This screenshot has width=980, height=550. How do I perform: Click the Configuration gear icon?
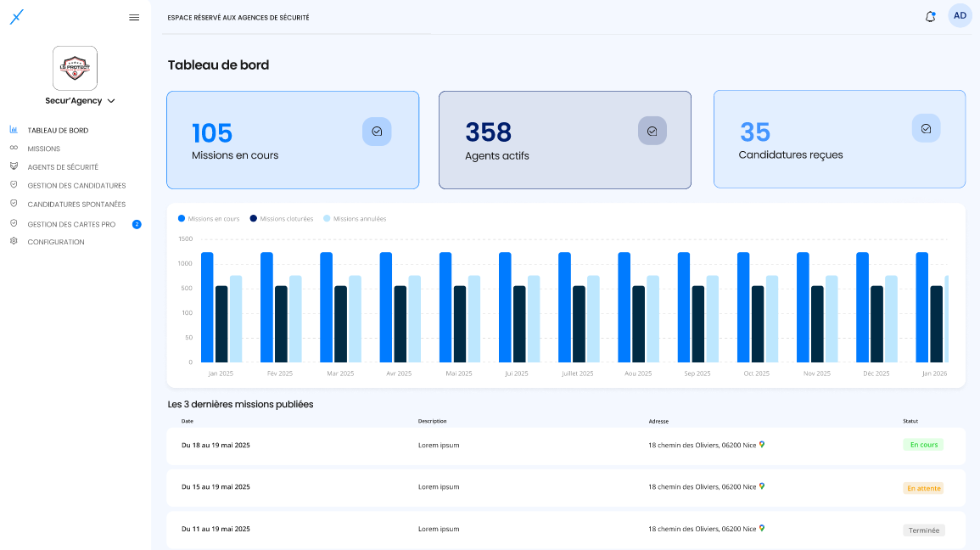tap(14, 242)
